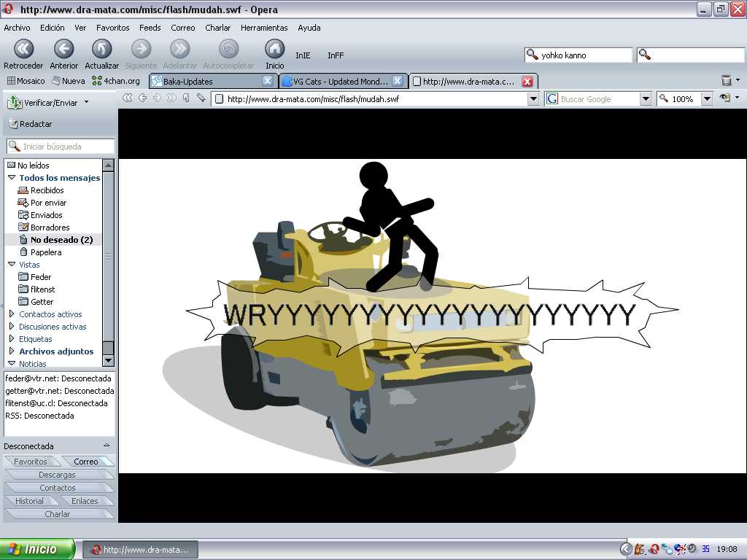Click the Verificar/Enviar mail button

(x=43, y=102)
